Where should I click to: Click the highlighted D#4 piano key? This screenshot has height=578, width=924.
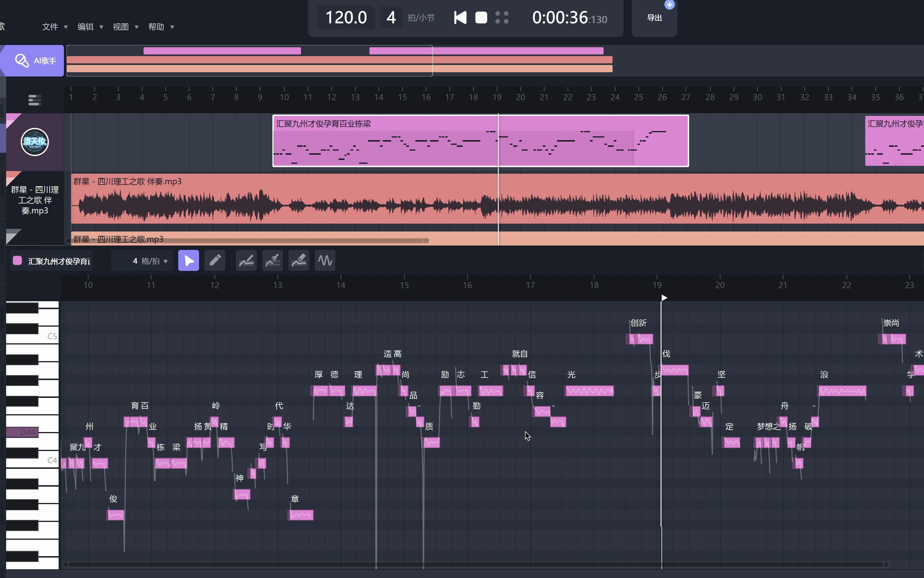click(x=22, y=432)
